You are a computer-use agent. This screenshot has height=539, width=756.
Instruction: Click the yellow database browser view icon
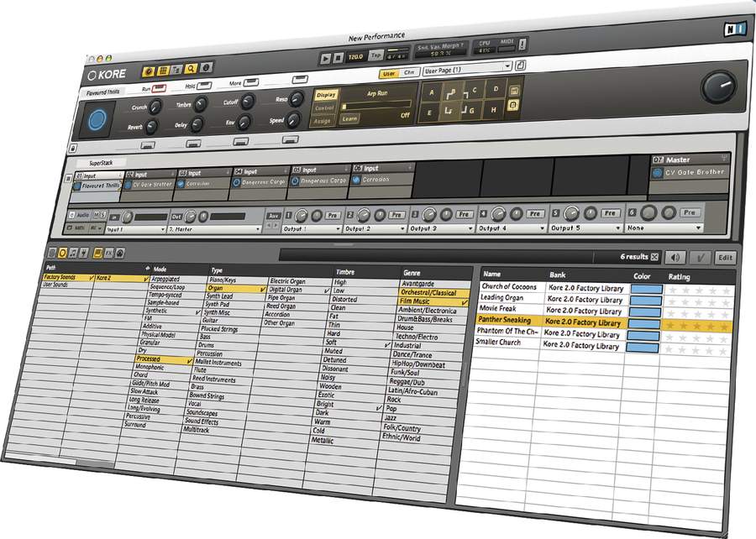[97, 253]
